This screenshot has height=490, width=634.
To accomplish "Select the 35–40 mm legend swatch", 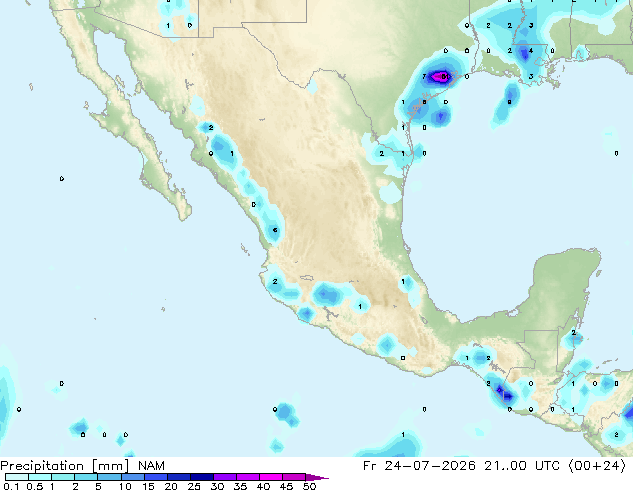I will tap(248, 477).
